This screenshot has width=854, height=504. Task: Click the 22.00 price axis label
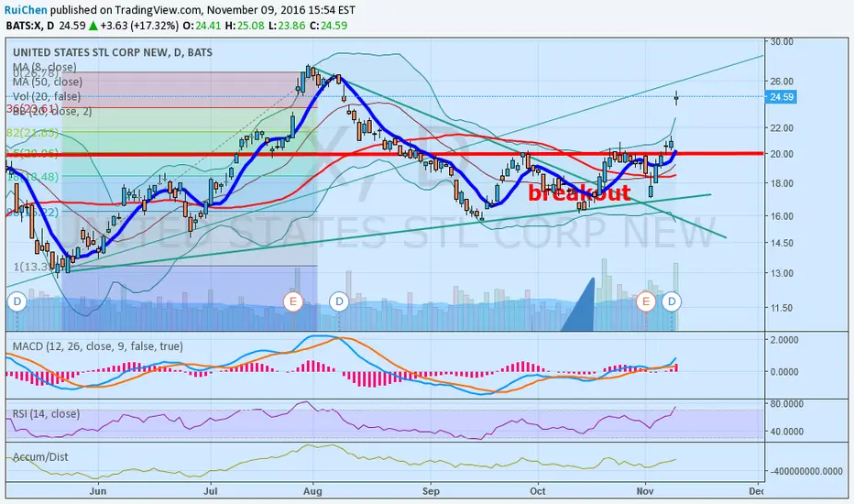(x=782, y=127)
